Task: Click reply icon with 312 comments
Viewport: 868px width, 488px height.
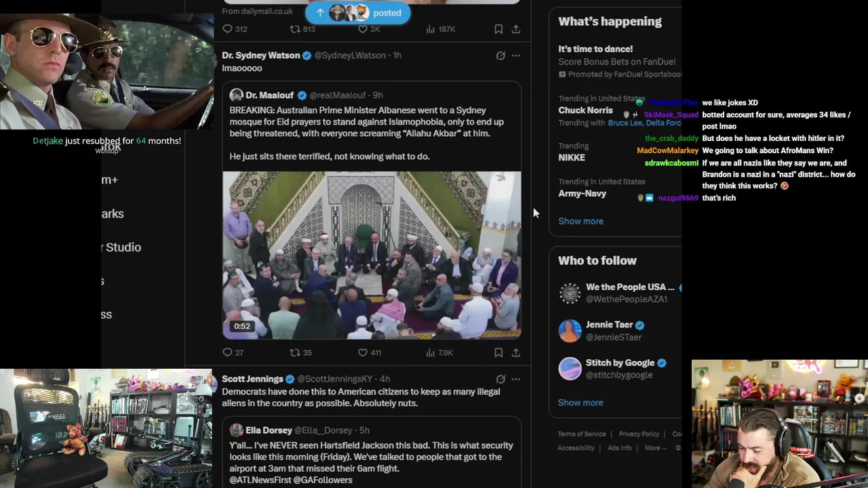Action: coord(228,29)
